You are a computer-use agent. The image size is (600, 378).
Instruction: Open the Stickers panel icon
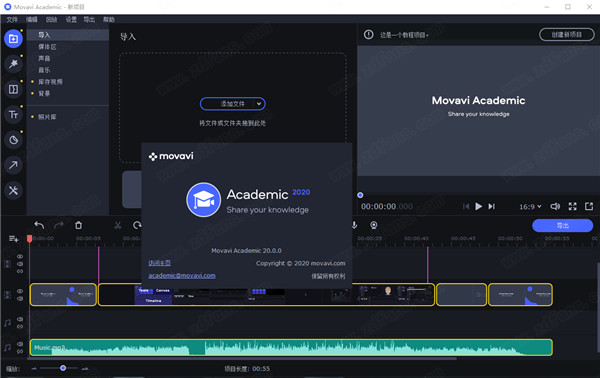13,140
